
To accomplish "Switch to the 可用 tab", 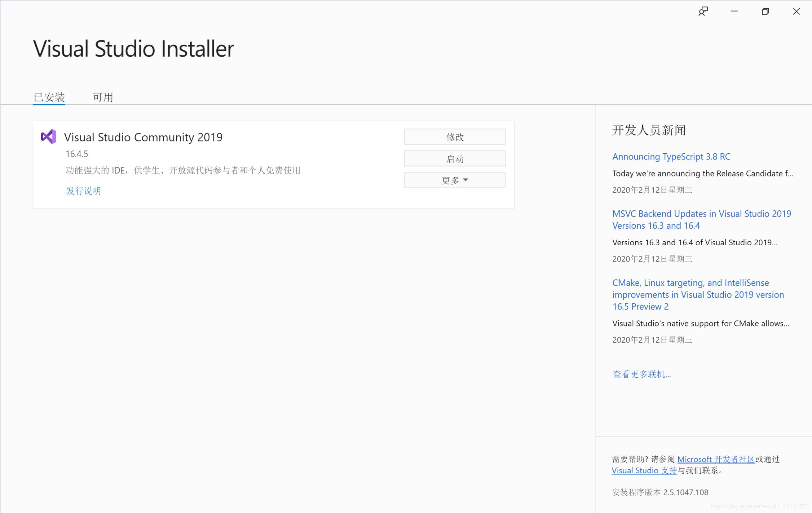I will (103, 97).
